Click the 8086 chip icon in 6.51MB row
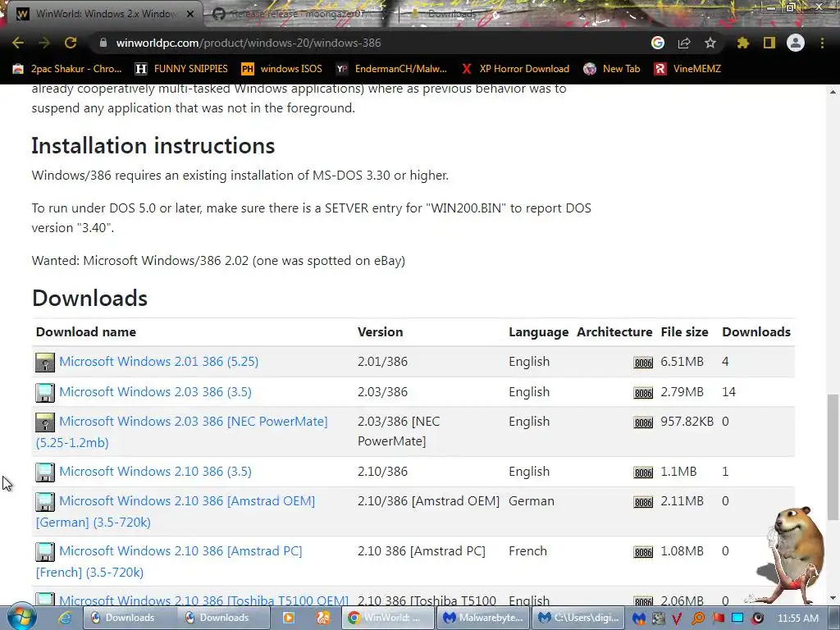The width and height of the screenshot is (840, 630). point(643,363)
